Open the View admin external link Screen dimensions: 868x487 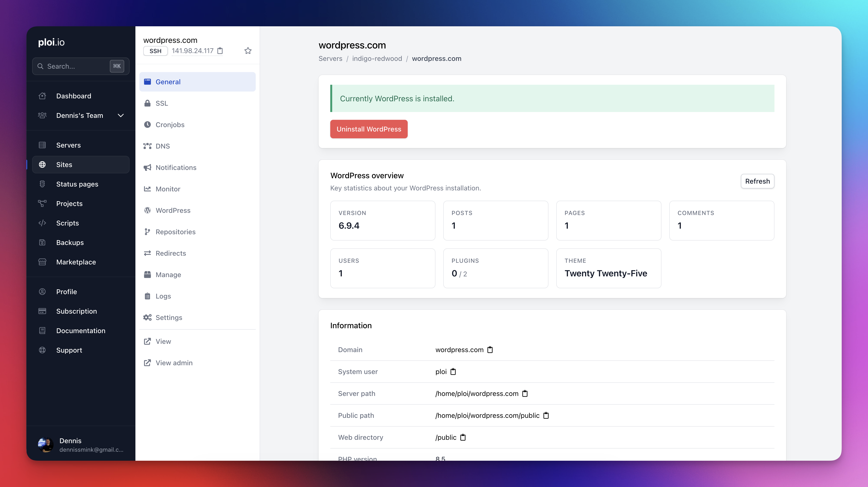click(174, 363)
